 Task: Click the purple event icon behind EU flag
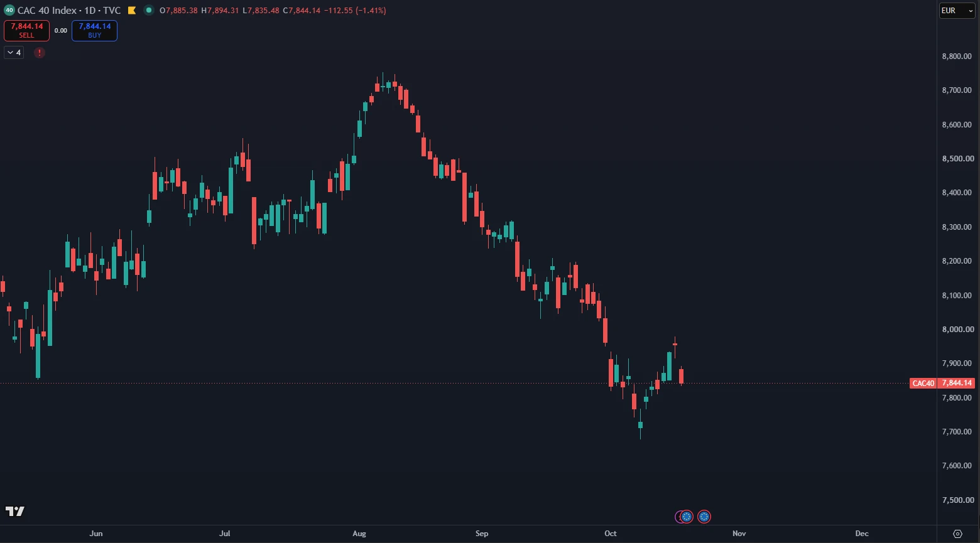[678, 517]
